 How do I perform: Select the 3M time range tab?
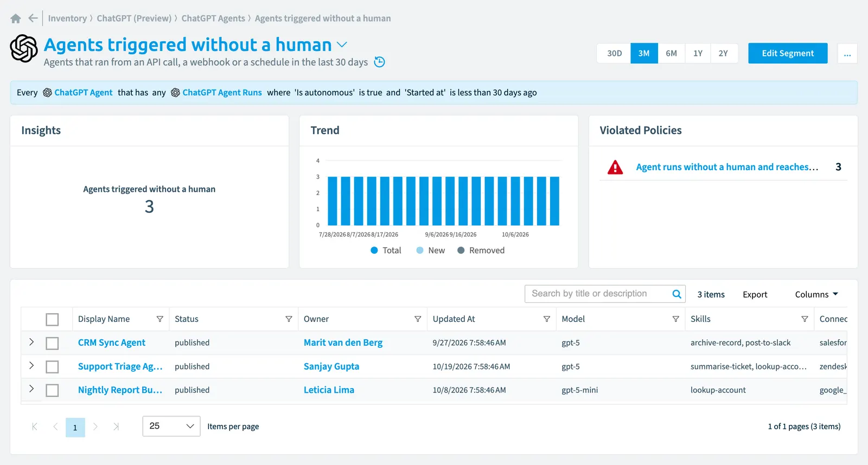[644, 53]
